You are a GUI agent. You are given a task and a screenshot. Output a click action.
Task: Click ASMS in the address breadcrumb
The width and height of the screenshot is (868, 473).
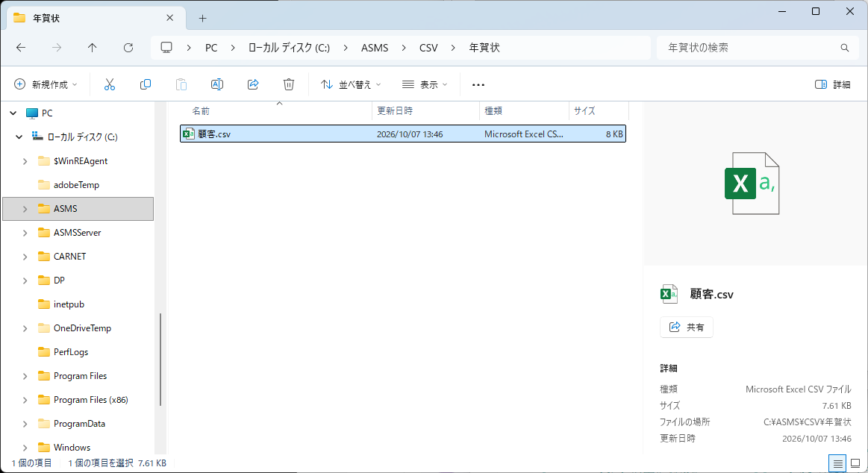[375, 48]
